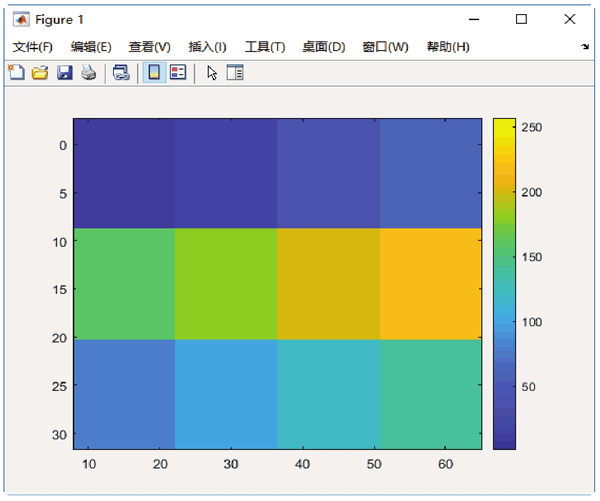
Task: Click the yellow top of colorbar
Action: (504, 128)
